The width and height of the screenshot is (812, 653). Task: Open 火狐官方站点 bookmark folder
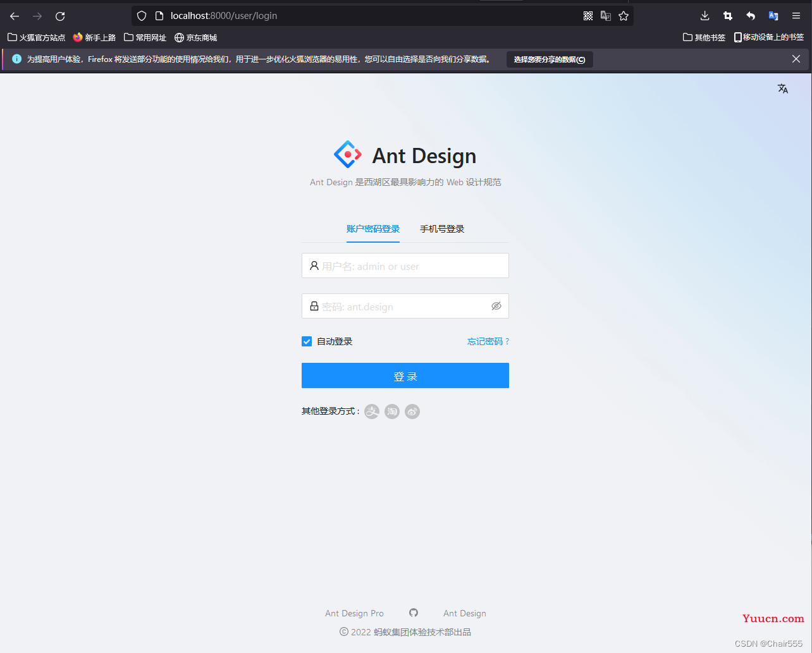pos(37,37)
